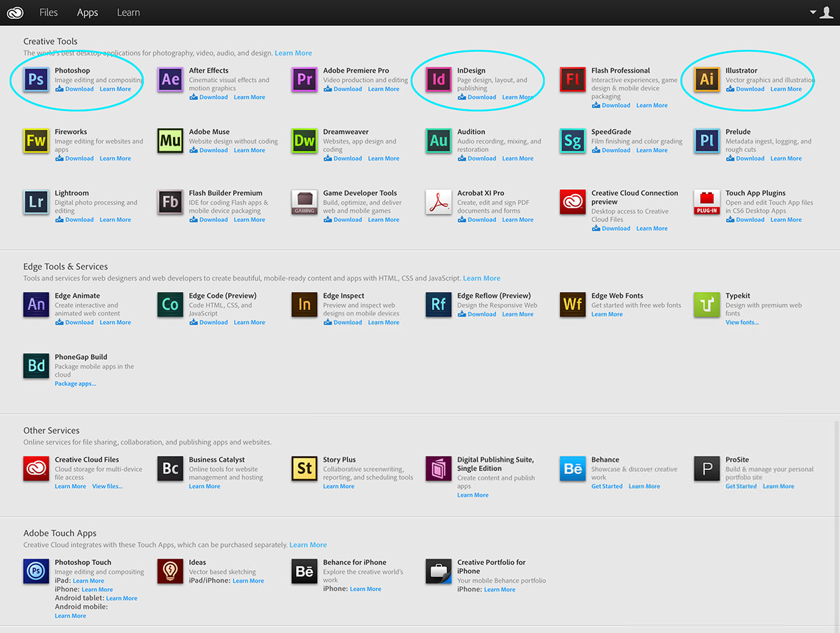Click Learn More next to Adobe Touch Apps description
This screenshot has width=840, height=633.
[308, 545]
